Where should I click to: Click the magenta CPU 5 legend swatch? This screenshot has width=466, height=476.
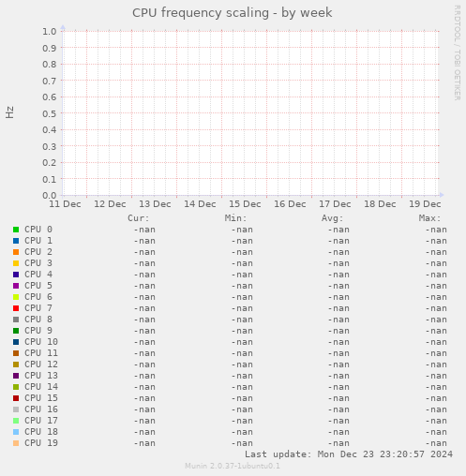[x=16, y=286]
